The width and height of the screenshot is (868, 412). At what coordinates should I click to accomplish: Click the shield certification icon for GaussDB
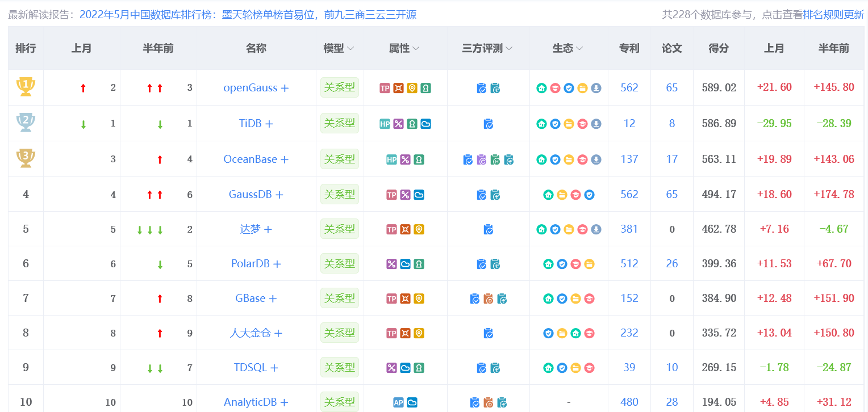pyautogui.click(x=589, y=194)
